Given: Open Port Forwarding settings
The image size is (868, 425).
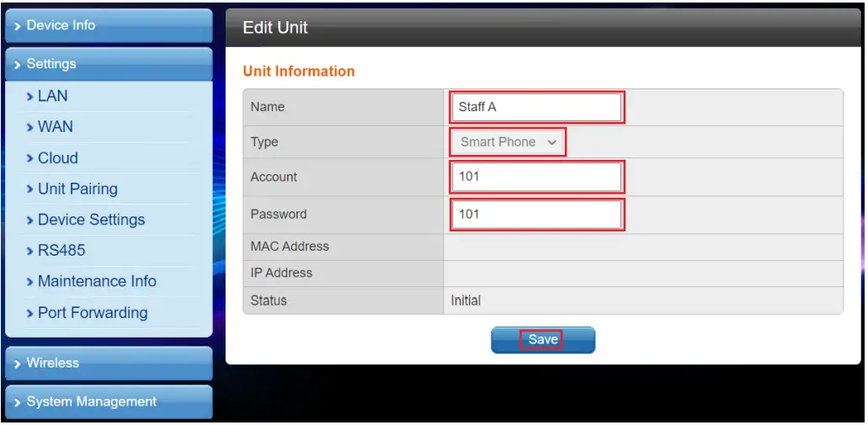Looking at the screenshot, I should tap(93, 313).
